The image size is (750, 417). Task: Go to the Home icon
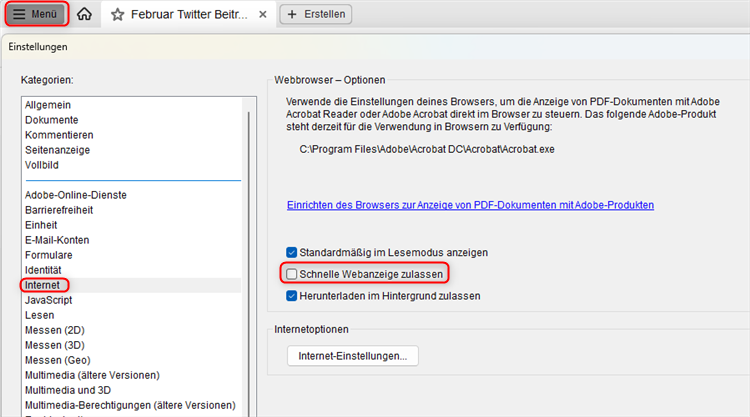click(84, 14)
